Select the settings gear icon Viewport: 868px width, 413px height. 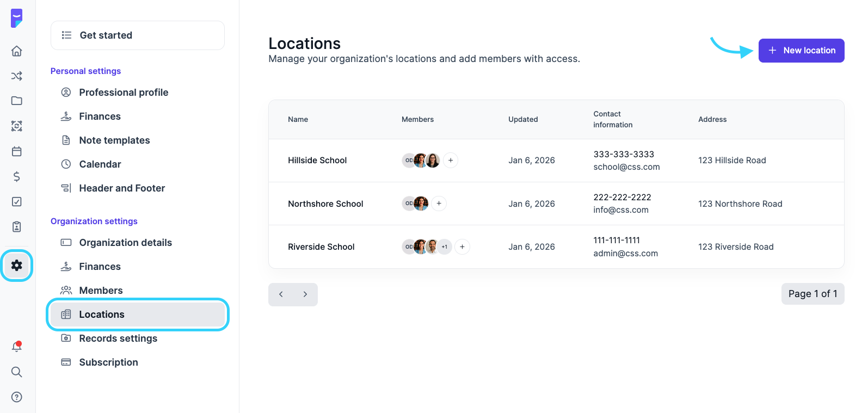[17, 265]
